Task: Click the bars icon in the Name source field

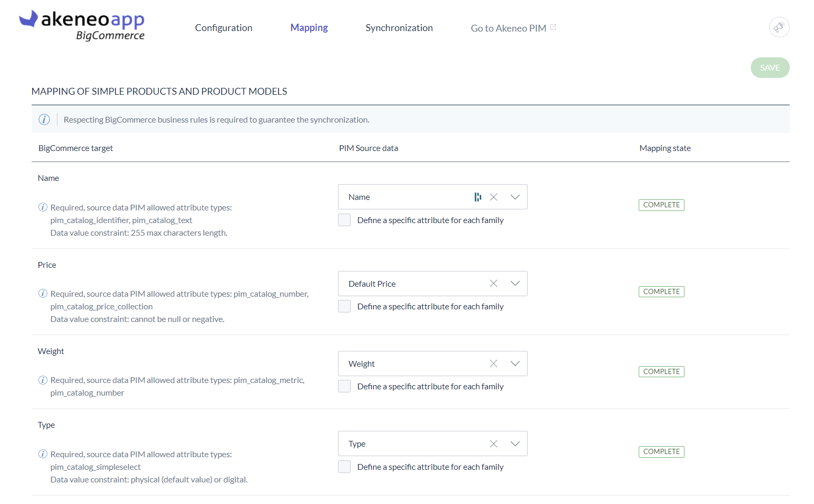Action: 478,197
